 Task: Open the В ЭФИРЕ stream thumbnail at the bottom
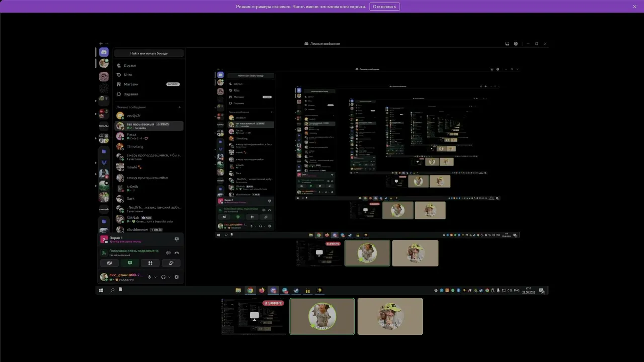(x=254, y=316)
